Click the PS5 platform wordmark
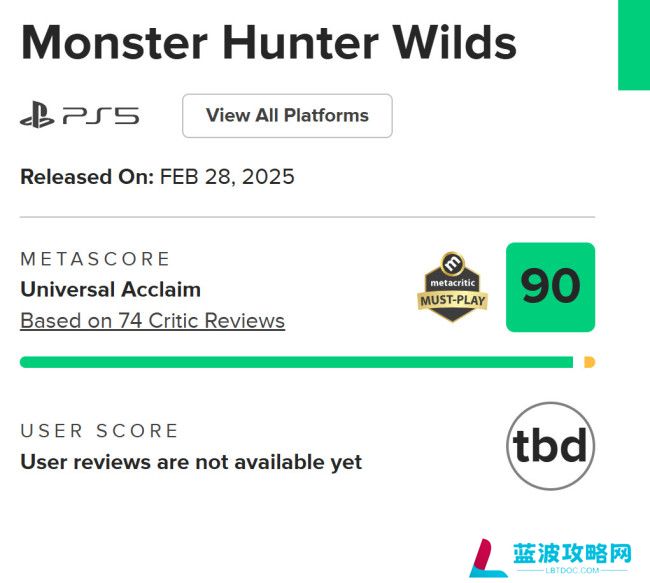This screenshot has height=583, width=650. coord(101,116)
